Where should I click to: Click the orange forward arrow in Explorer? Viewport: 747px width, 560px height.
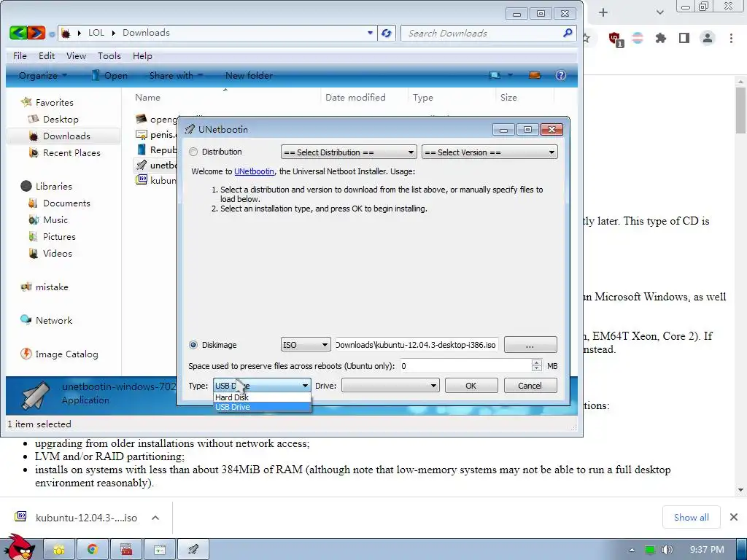pyautogui.click(x=36, y=33)
